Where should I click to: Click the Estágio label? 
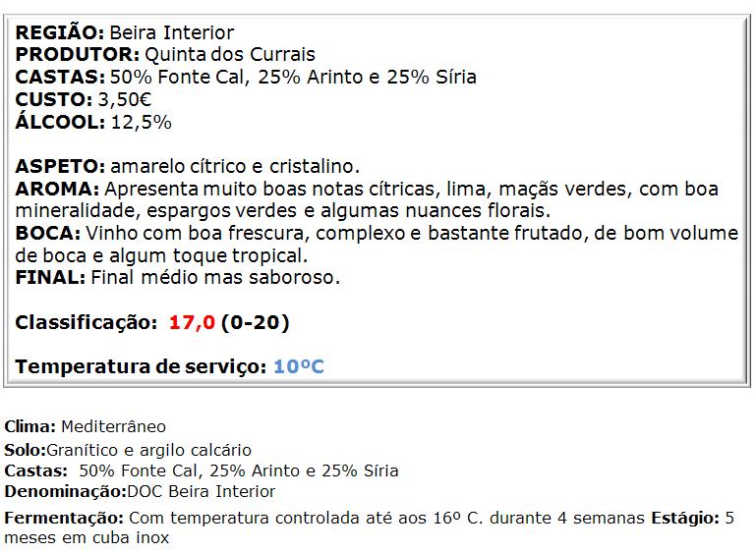click(x=685, y=519)
